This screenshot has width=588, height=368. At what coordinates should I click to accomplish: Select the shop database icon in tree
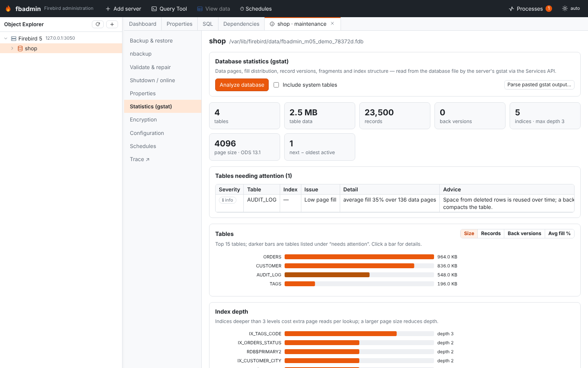(x=20, y=48)
